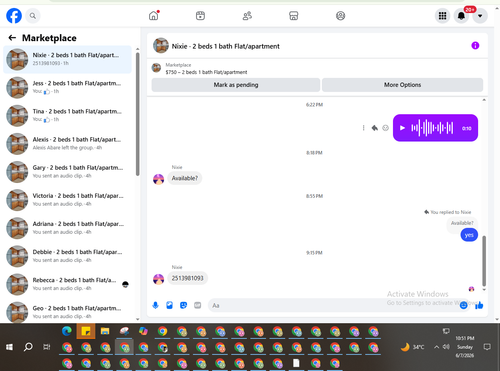Open the Reels video tab
Screen dimensions: 500x371
(200, 16)
